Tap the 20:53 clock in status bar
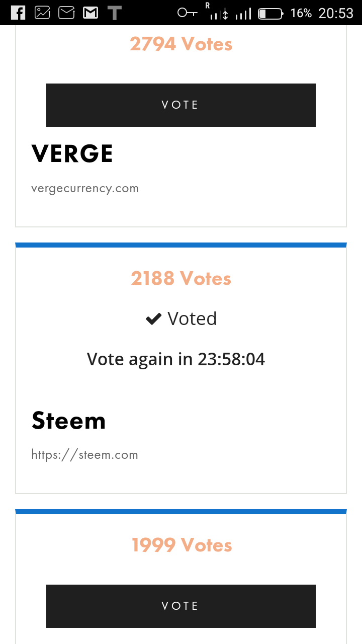This screenshot has width=362, height=644. tap(336, 14)
